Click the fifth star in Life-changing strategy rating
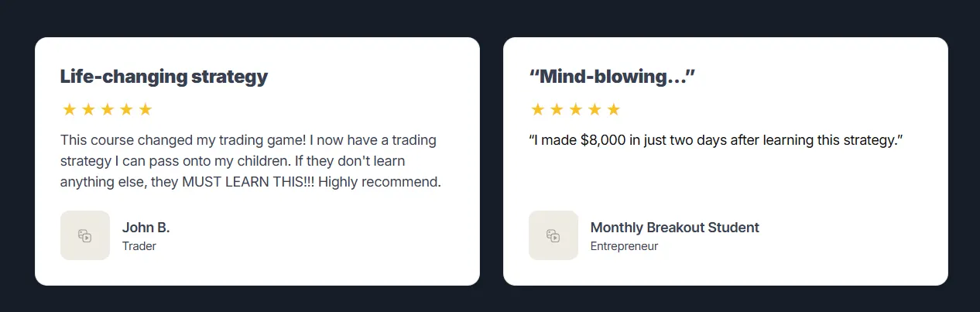The width and height of the screenshot is (980, 312). pos(146,110)
